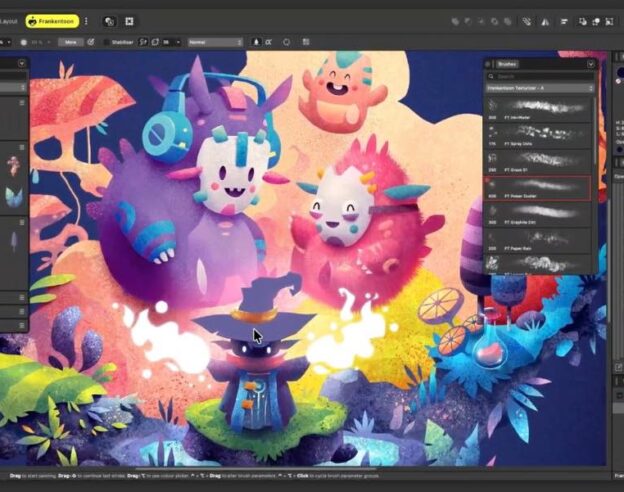Click the Brushes panel search field

click(x=540, y=76)
